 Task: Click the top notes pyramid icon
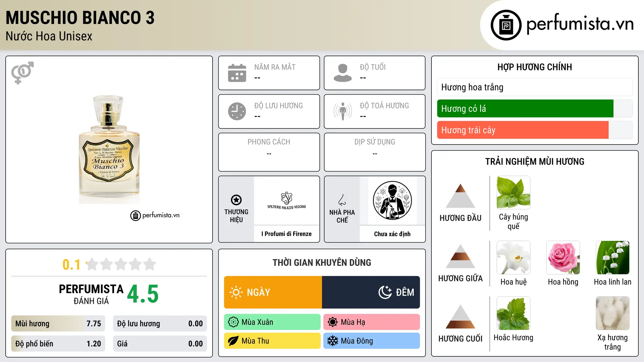pos(460,196)
